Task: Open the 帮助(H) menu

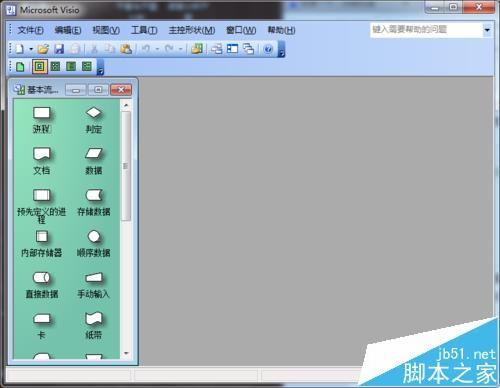Action: pos(281,30)
